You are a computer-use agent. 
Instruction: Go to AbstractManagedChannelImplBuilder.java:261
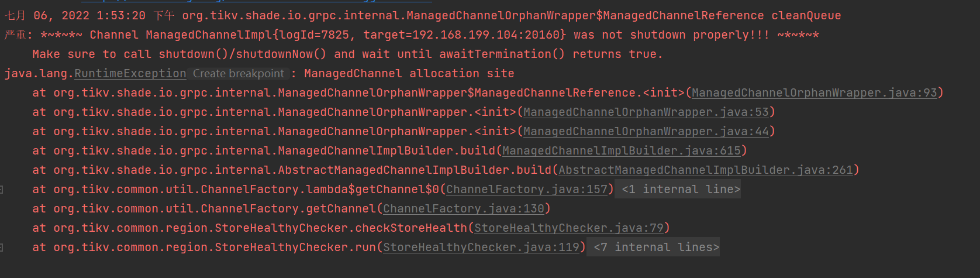[705, 170]
